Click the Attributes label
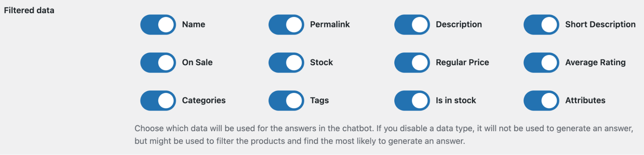 point(585,100)
